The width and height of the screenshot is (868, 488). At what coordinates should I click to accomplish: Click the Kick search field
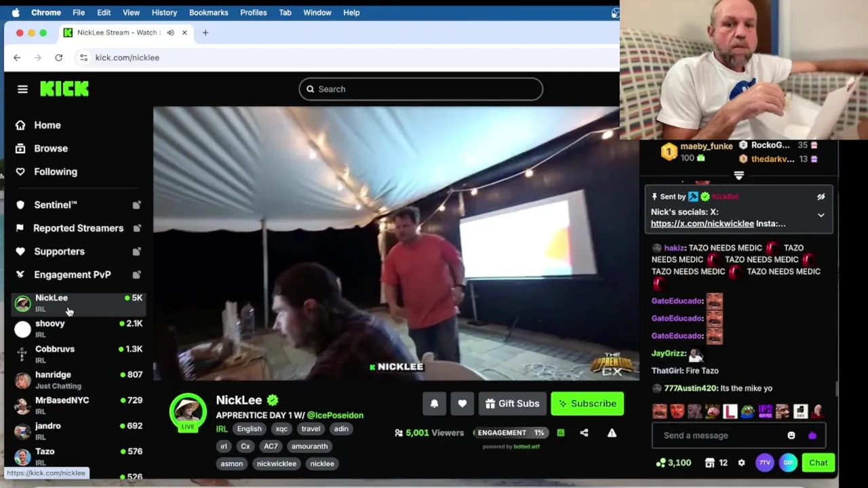coord(420,89)
